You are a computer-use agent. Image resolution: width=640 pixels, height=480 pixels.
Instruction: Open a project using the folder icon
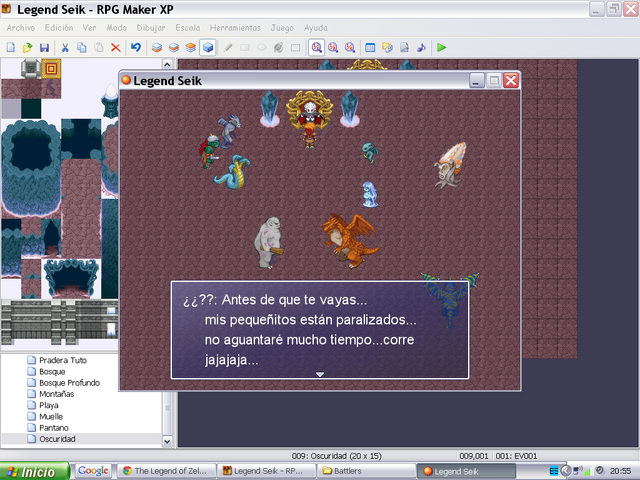(x=27, y=47)
